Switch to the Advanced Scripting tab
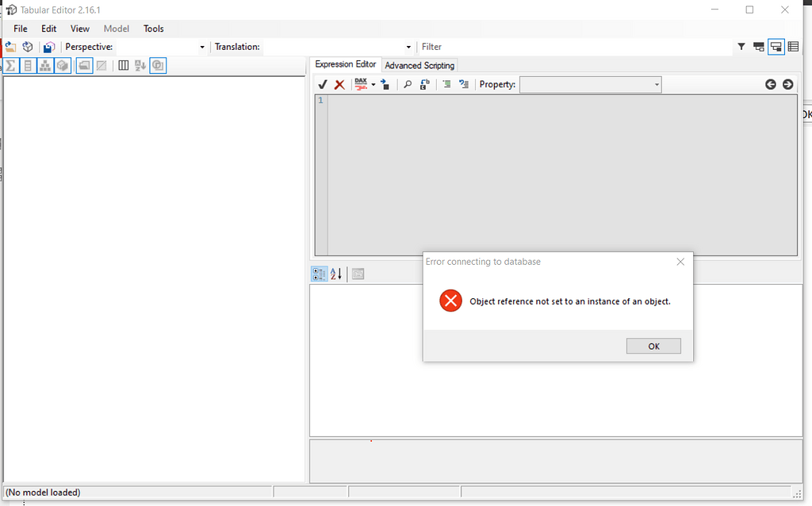Viewport: 812px width, 506px height. click(x=419, y=65)
